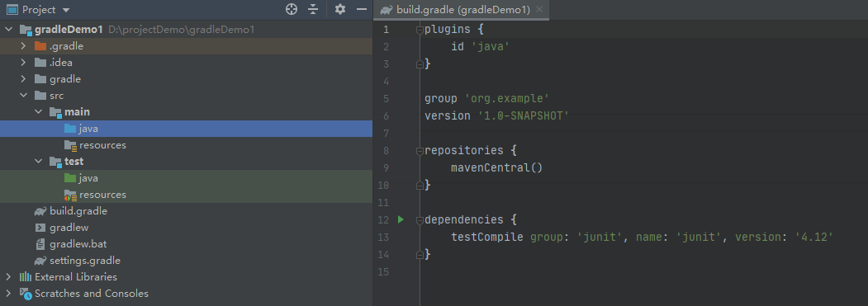Click fold end marker at line 10
Viewport: 868px width, 306px height.
click(420, 185)
